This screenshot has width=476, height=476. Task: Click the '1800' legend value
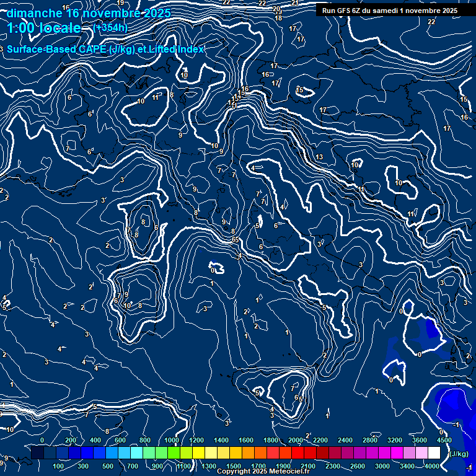(x=271, y=440)
